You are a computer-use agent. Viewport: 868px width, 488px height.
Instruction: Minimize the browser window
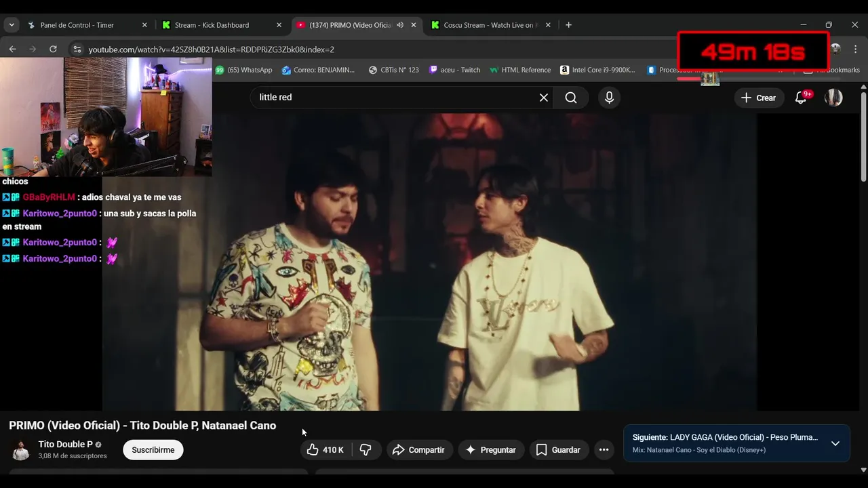pos(804,25)
